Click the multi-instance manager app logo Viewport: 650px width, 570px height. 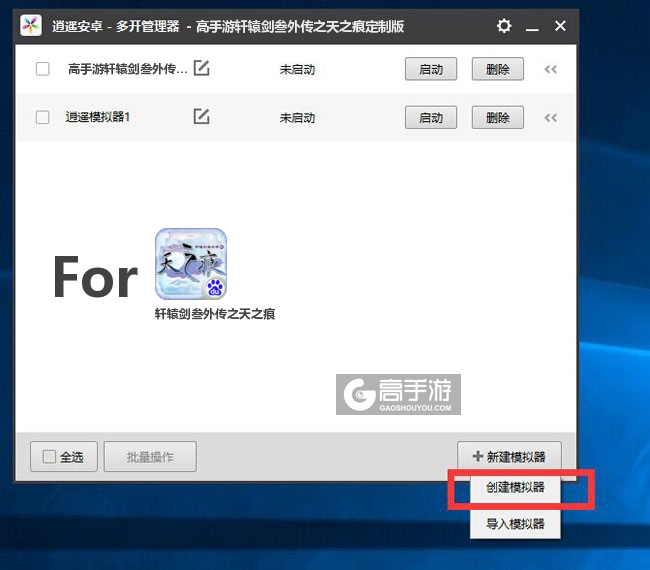pyautogui.click(x=32, y=26)
